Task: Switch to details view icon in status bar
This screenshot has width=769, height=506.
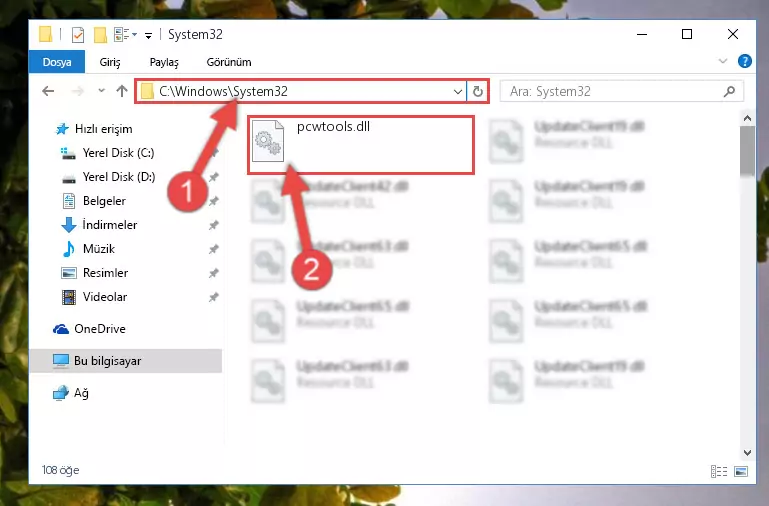Action: pyautogui.click(x=718, y=471)
